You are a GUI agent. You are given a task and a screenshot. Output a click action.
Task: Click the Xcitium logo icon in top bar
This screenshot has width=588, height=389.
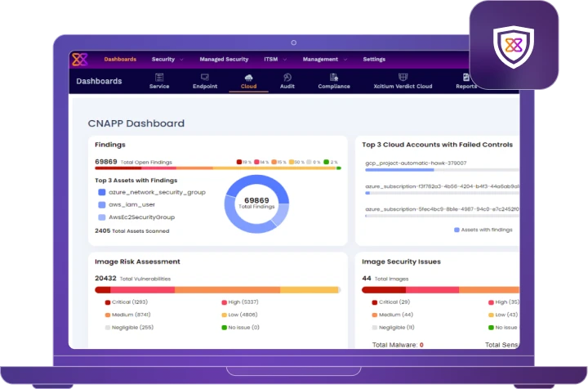tap(79, 59)
